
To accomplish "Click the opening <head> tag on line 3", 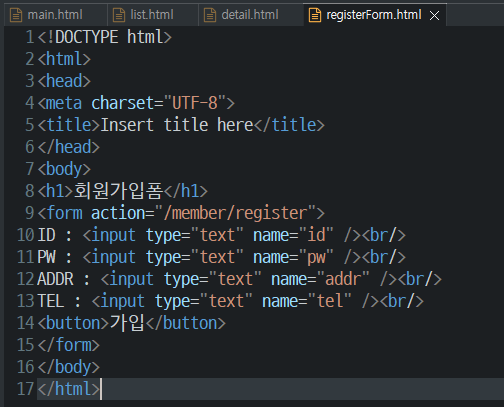I will click(64, 81).
